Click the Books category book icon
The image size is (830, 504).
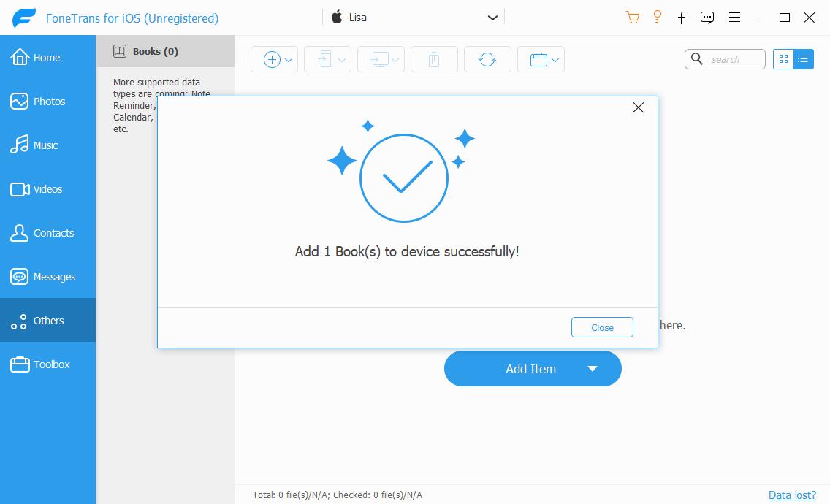click(120, 51)
